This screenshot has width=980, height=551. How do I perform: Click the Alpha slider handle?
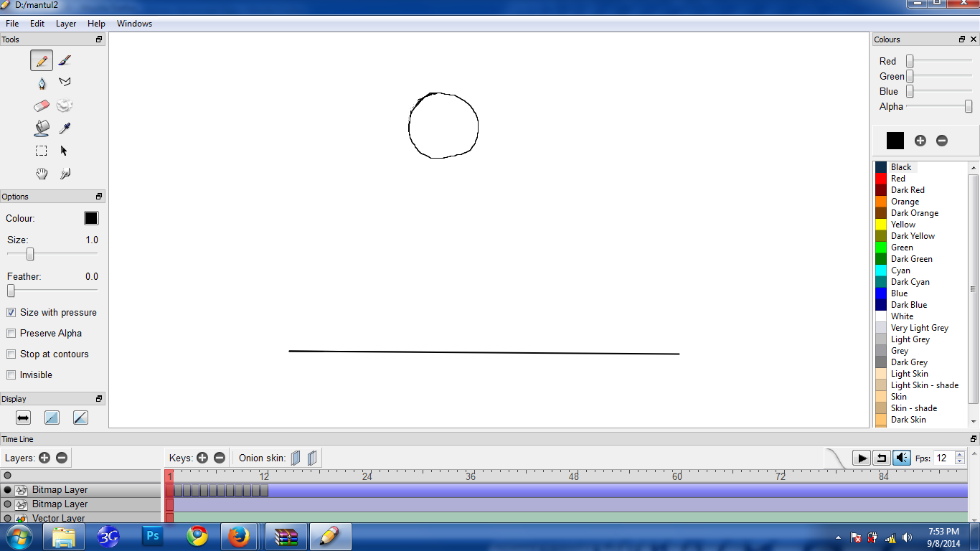point(969,106)
